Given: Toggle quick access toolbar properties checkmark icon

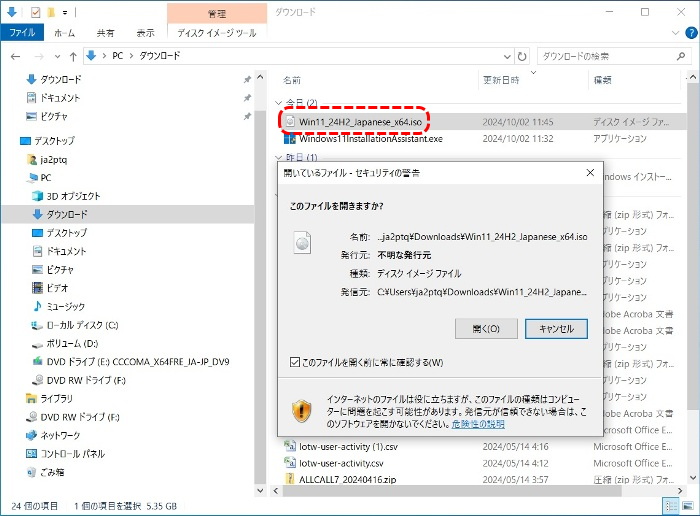Looking at the screenshot, I should tap(35, 12).
